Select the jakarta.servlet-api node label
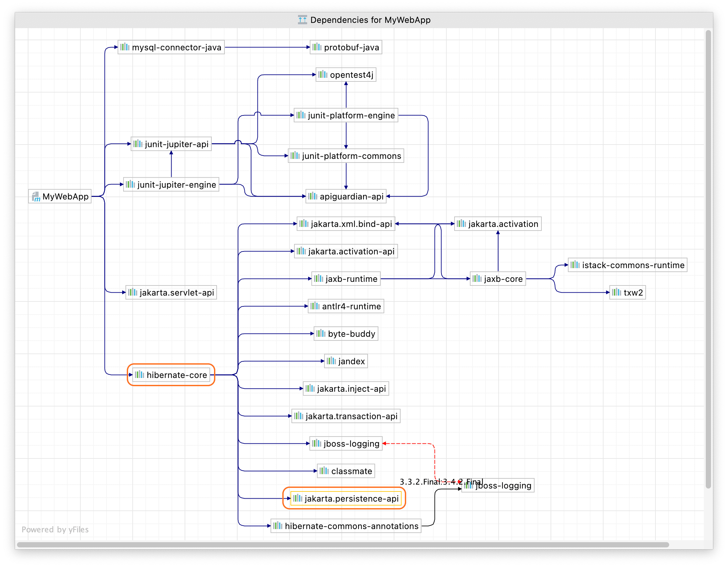 tap(177, 293)
